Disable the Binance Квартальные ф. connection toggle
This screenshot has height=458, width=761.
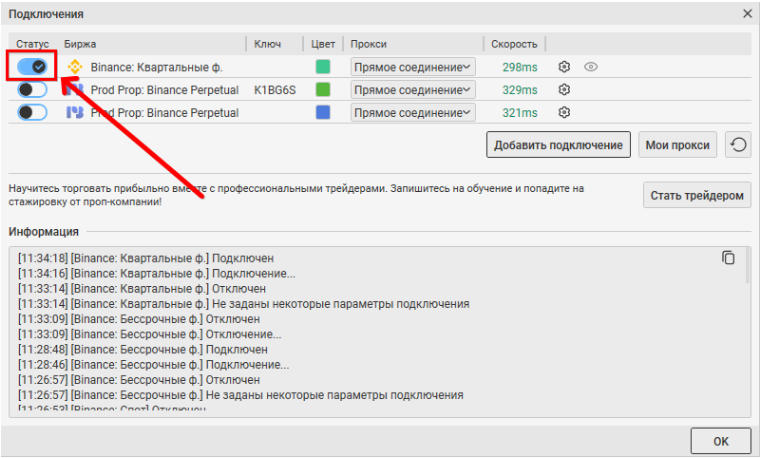point(33,67)
